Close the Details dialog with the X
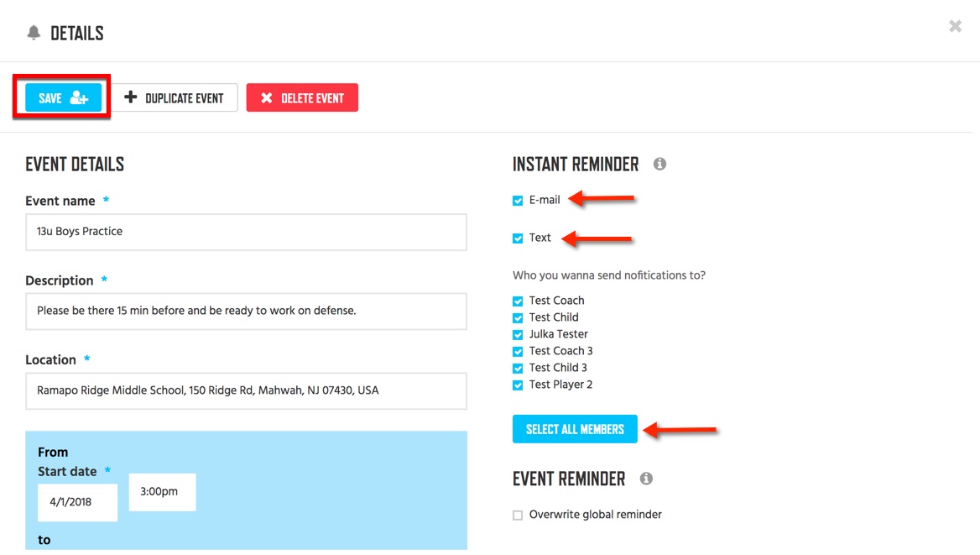980x555 pixels. pyautogui.click(x=955, y=26)
